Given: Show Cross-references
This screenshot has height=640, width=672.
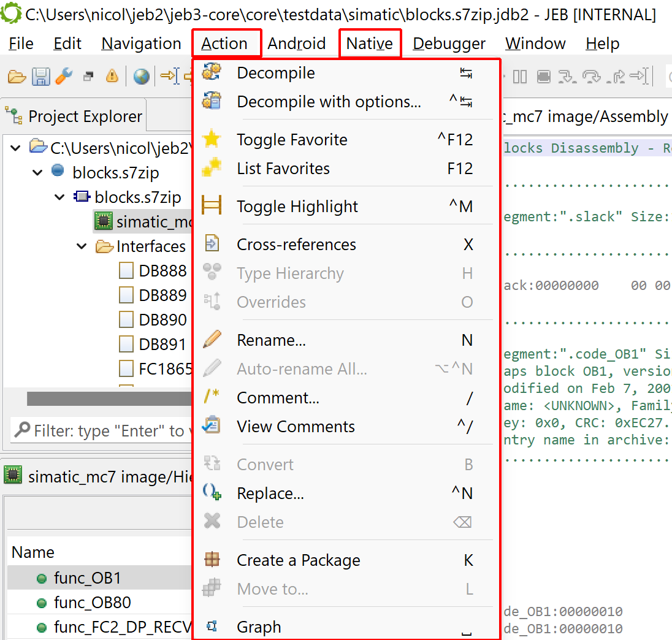Looking at the screenshot, I should coord(346,245).
